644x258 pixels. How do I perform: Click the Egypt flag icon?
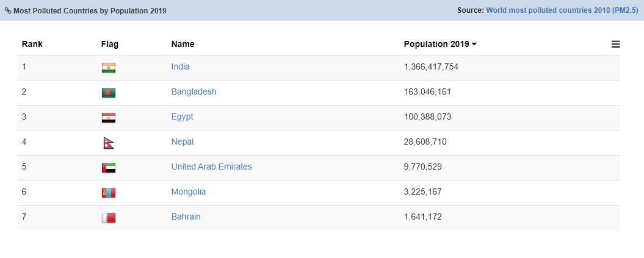(x=108, y=118)
